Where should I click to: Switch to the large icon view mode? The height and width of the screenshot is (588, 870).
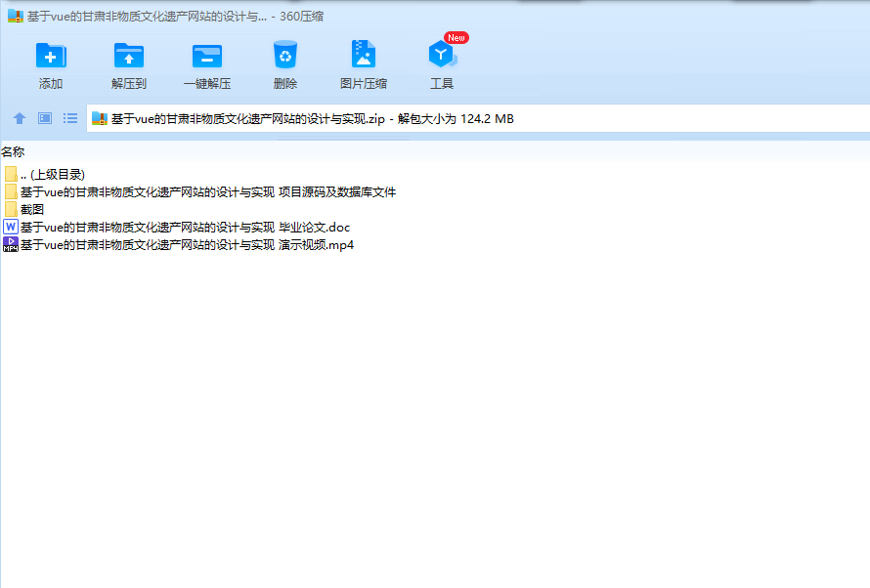click(45, 118)
